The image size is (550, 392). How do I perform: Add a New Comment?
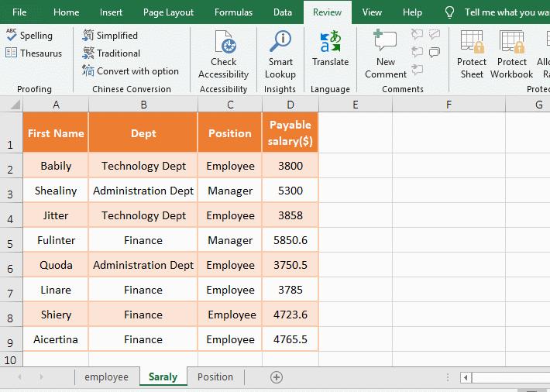click(x=386, y=54)
